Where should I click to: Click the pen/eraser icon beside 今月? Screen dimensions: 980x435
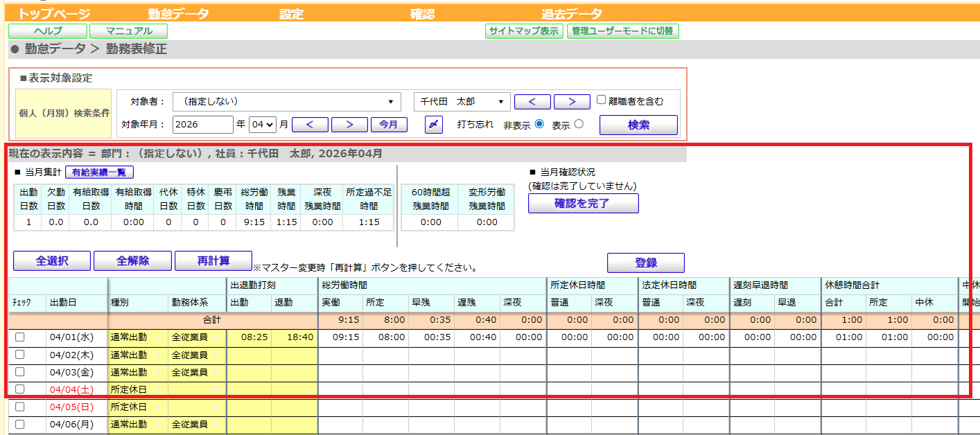click(x=433, y=125)
